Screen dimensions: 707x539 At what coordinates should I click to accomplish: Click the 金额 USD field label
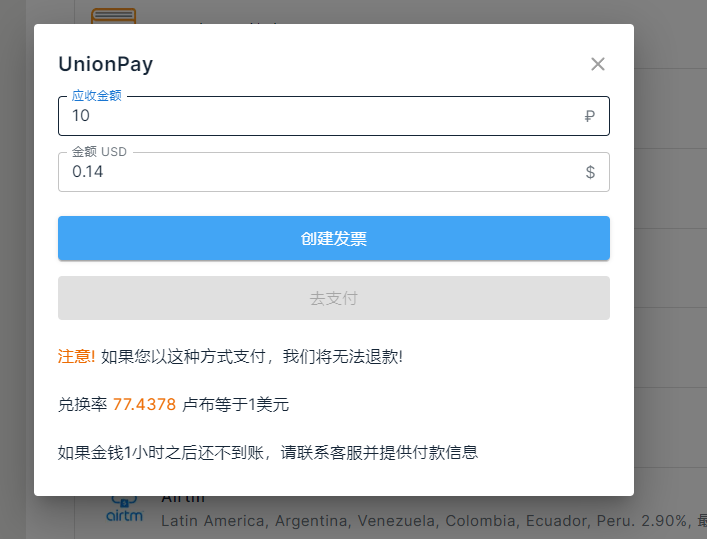(x=99, y=152)
